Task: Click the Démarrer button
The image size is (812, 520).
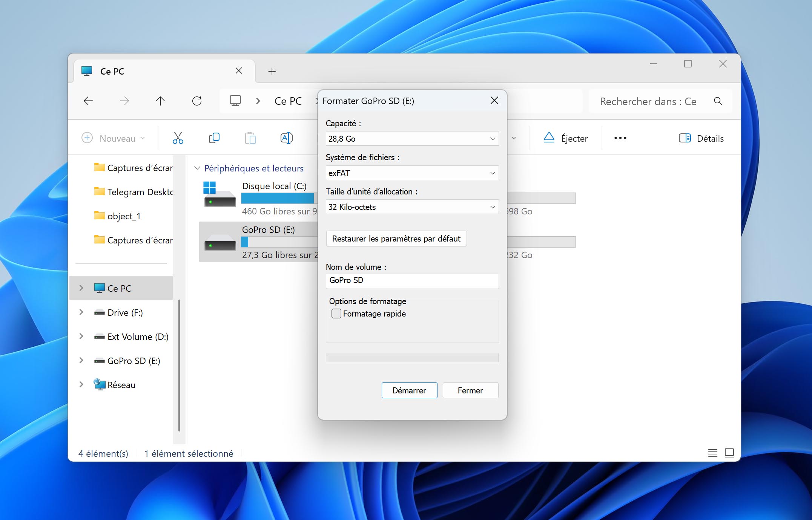Action: pos(409,390)
